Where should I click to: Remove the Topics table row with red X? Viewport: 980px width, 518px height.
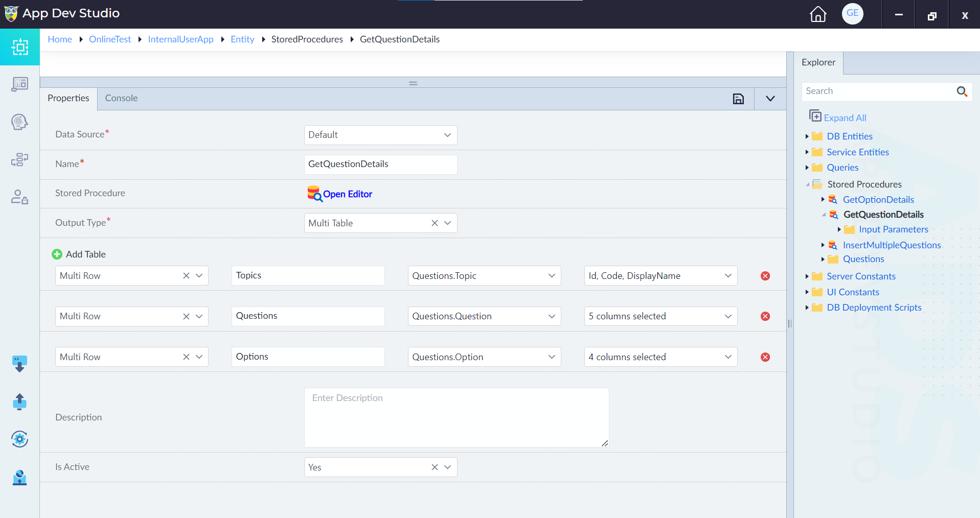pos(765,276)
